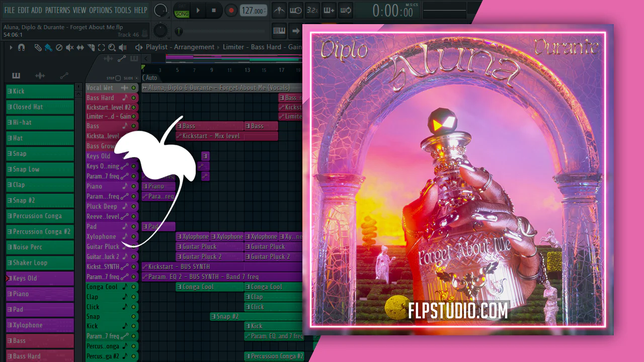Expand the playlist menu arrow

[x=11, y=47]
